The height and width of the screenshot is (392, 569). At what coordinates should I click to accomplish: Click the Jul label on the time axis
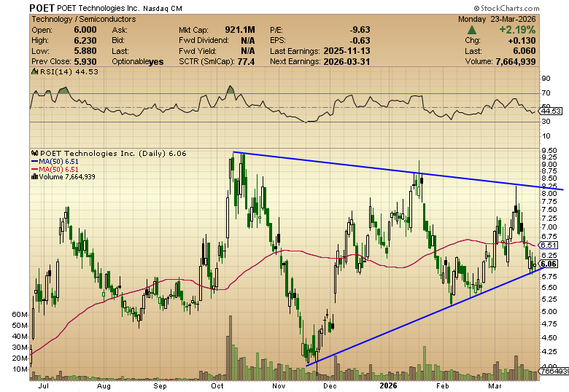(44, 386)
